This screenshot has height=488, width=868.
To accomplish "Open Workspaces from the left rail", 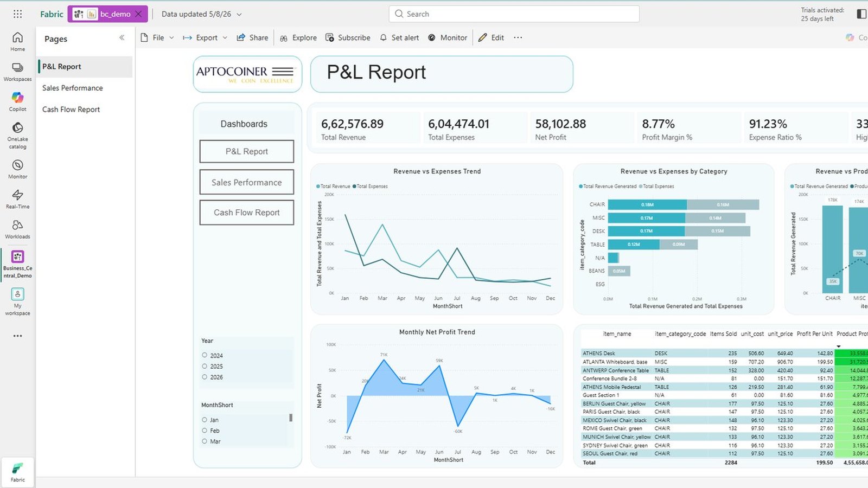I will pos(17,72).
